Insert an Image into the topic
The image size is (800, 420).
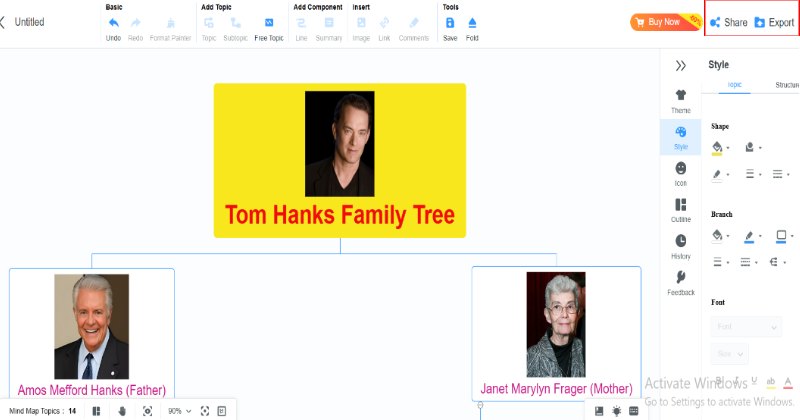click(x=361, y=23)
